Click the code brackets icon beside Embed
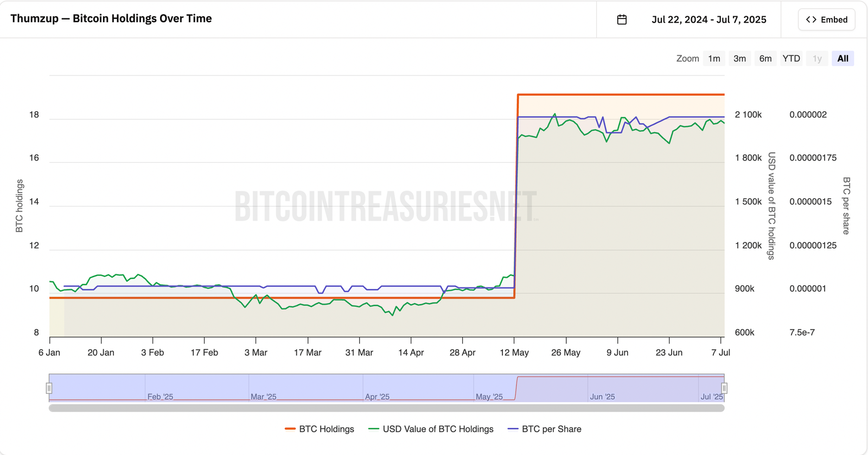The width and height of the screenshot is (868, 455). 812,19
